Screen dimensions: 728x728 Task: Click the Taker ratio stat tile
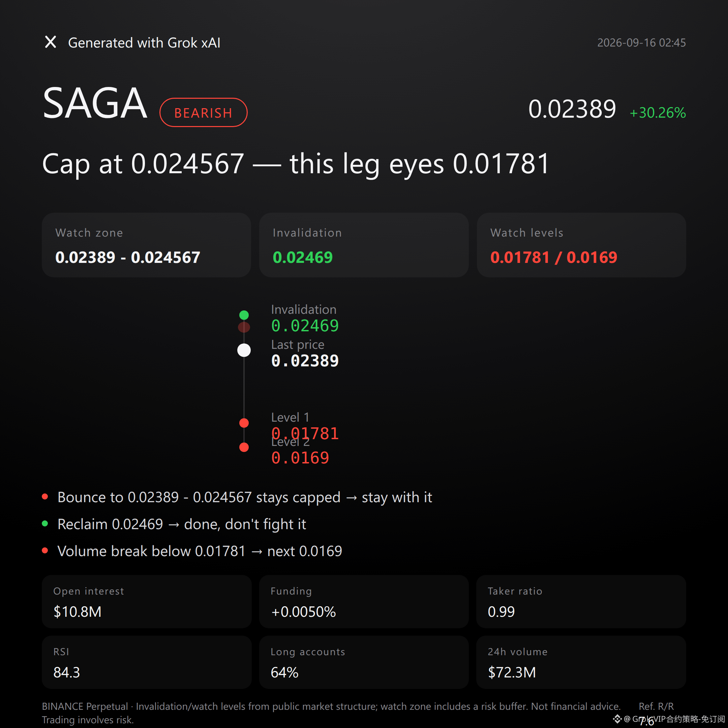tap(581, 601)
